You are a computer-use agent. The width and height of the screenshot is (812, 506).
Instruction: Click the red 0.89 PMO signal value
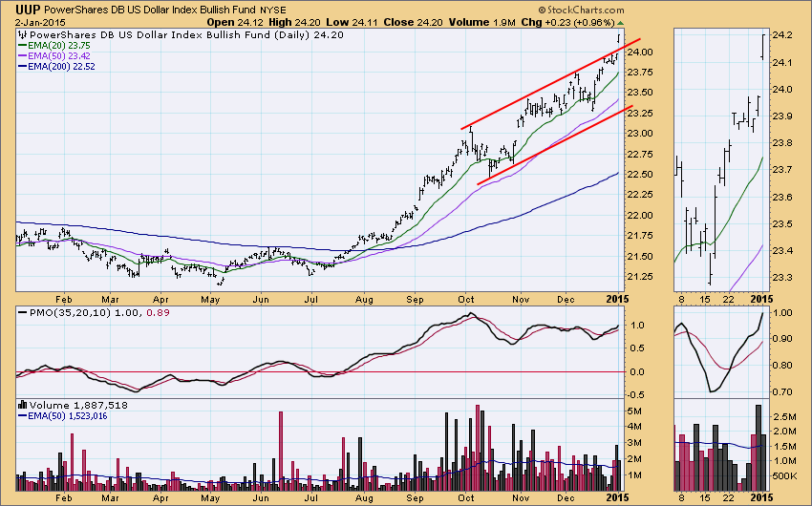[158, 312]
